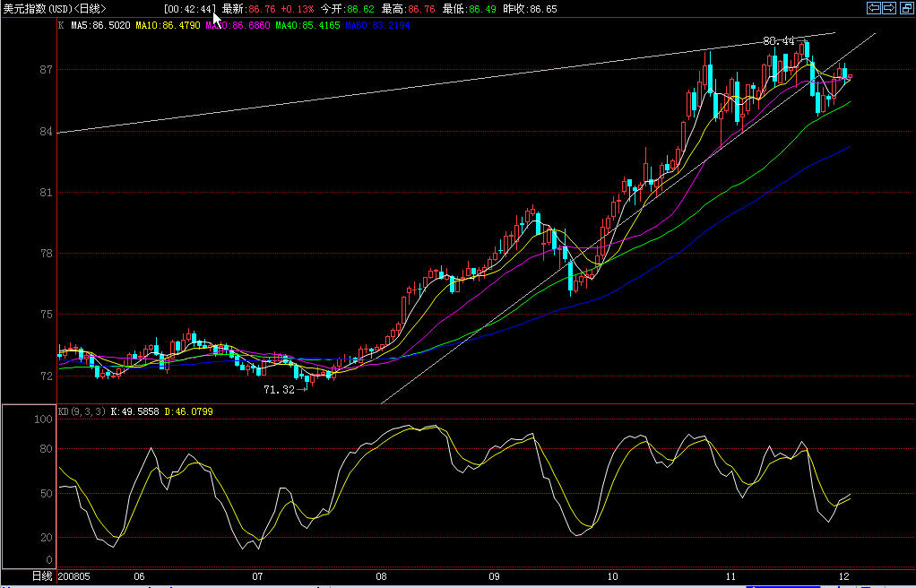This screenshot has width=916, height=588.
Task: Click the 11 month marker on time axis
Action: click(x=730, y=575)
